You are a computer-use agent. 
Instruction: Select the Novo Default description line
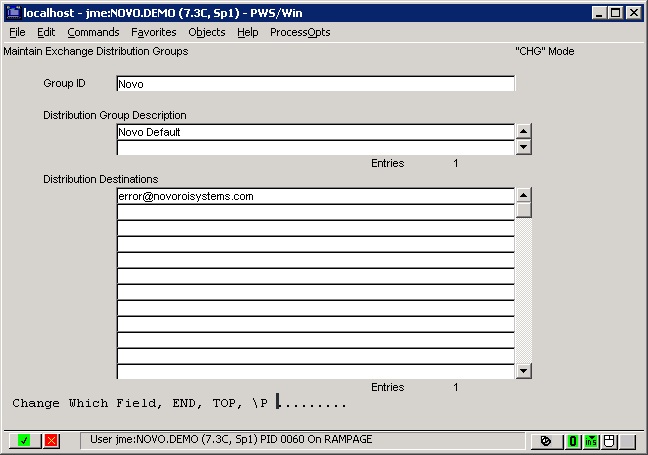[315, 132]
